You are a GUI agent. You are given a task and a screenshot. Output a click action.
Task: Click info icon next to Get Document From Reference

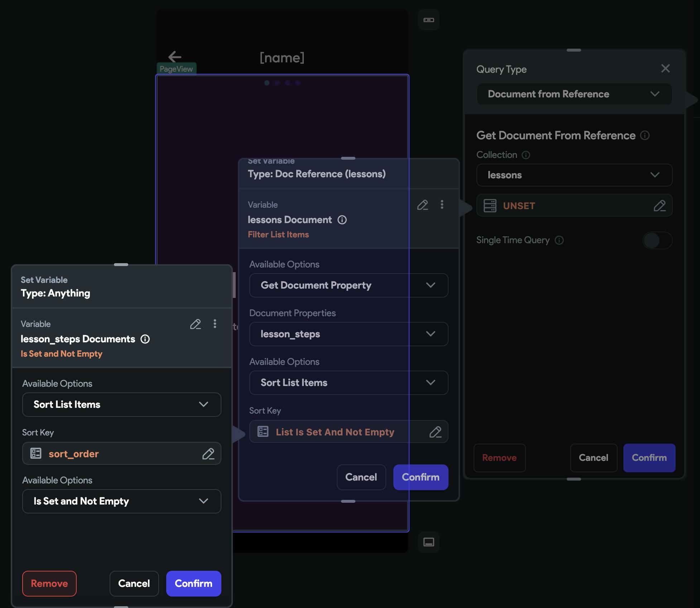pos(645,135)
